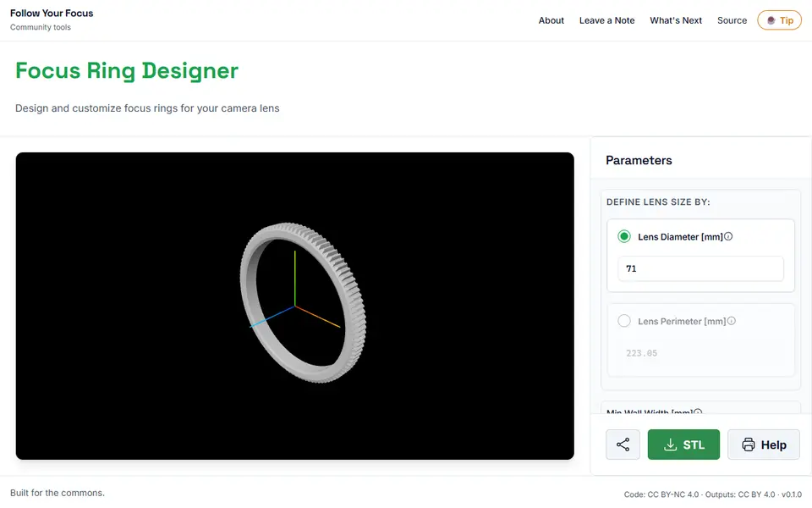Viewport: 812px width, 508px height.
Task: Click the Lens Perimeter field showing 223.05
Action: [700, 353]
